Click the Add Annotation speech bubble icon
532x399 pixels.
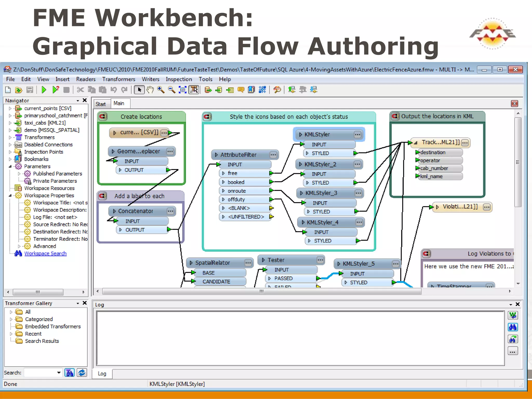[241, 90]
